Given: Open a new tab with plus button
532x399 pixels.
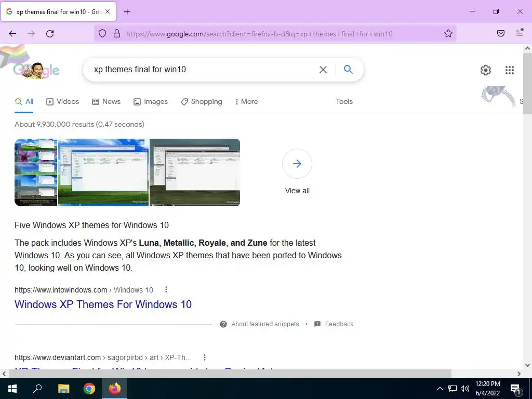Looking at the screenshot, I should (127, 12).
